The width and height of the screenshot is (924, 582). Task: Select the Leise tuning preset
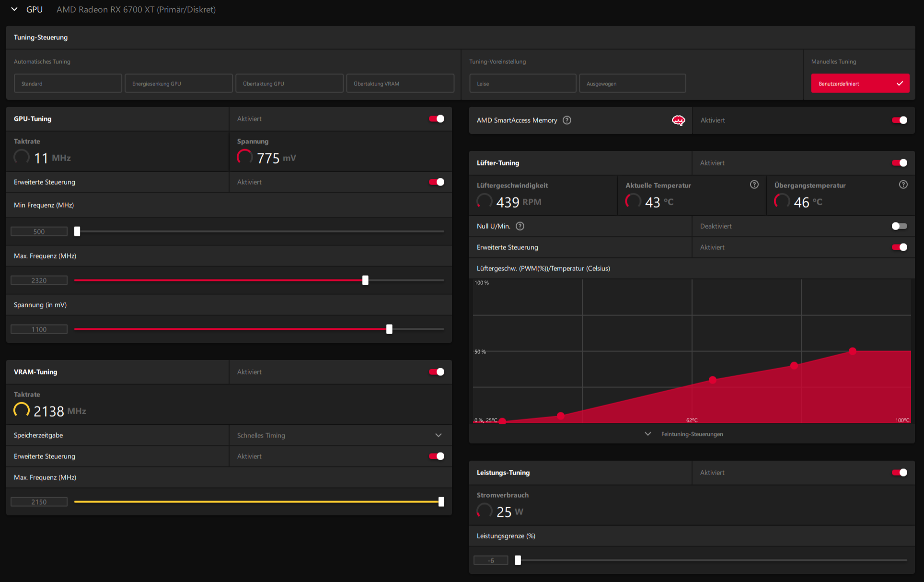coord(523,83)
